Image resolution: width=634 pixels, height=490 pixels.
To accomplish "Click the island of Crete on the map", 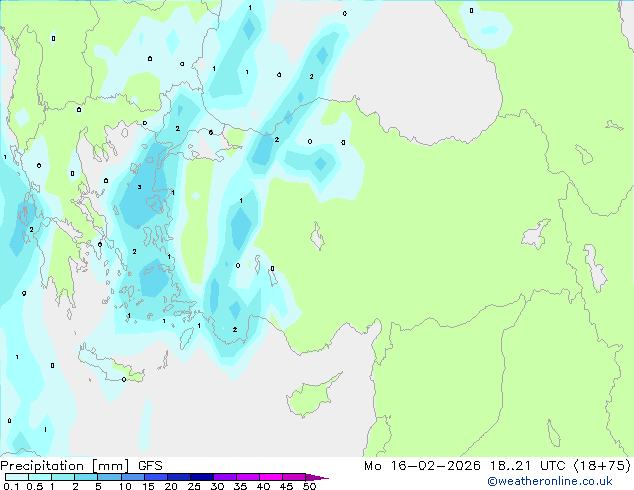I will click(x=111, y=364).
